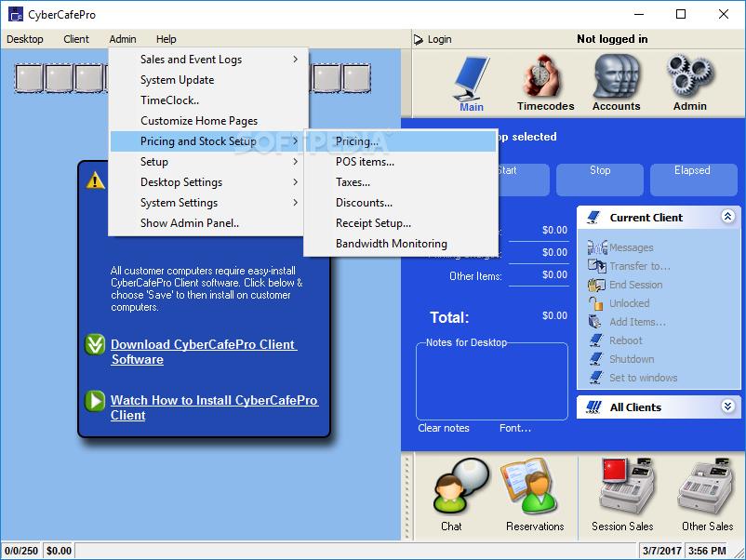
Task: Open the Chat icon
Action: point(460,486)
